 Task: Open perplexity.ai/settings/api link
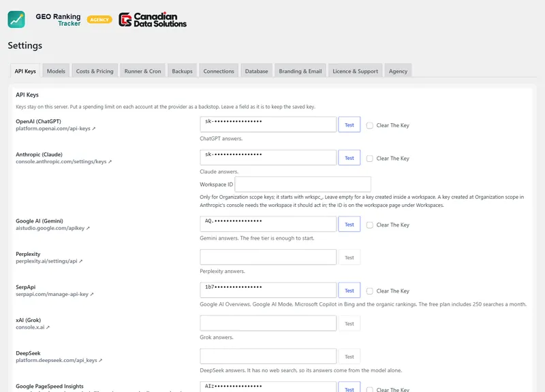49,261
